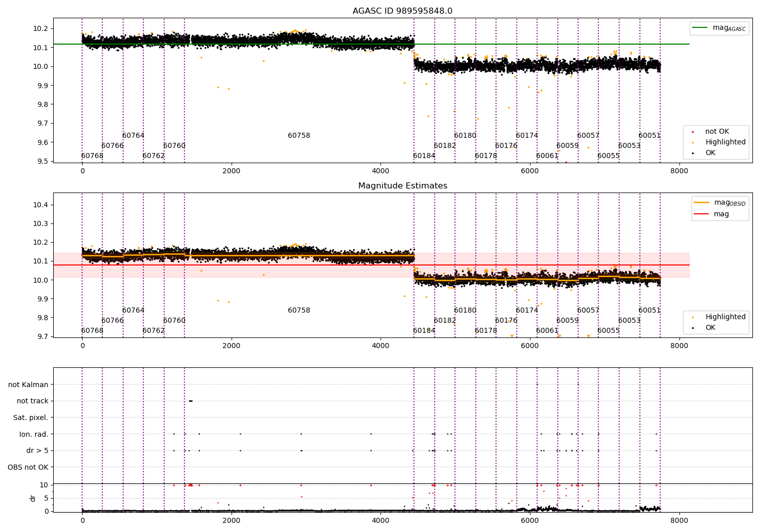
Task: Click the 2000 x-tick of Magnitude Estimates plot
Action: [x=232, y=346]
